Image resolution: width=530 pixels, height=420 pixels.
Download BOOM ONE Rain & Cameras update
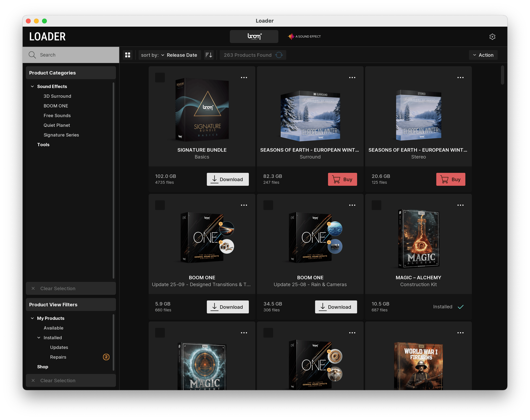tap(336, 307)
